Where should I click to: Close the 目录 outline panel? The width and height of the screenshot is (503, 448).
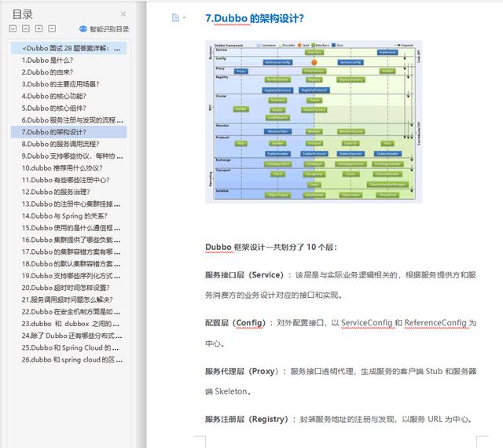(123, 14)
